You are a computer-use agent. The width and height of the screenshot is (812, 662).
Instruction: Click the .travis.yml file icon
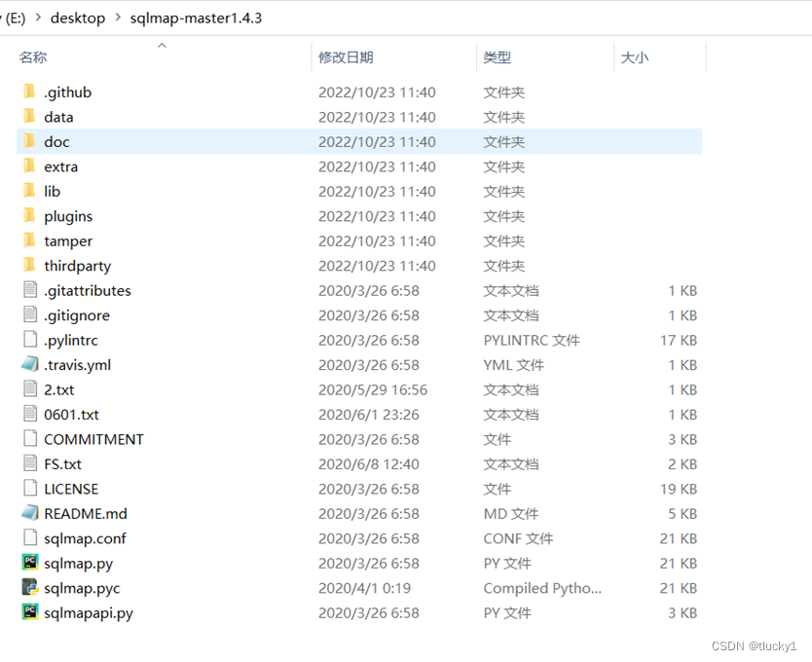[x=30, y=365]
